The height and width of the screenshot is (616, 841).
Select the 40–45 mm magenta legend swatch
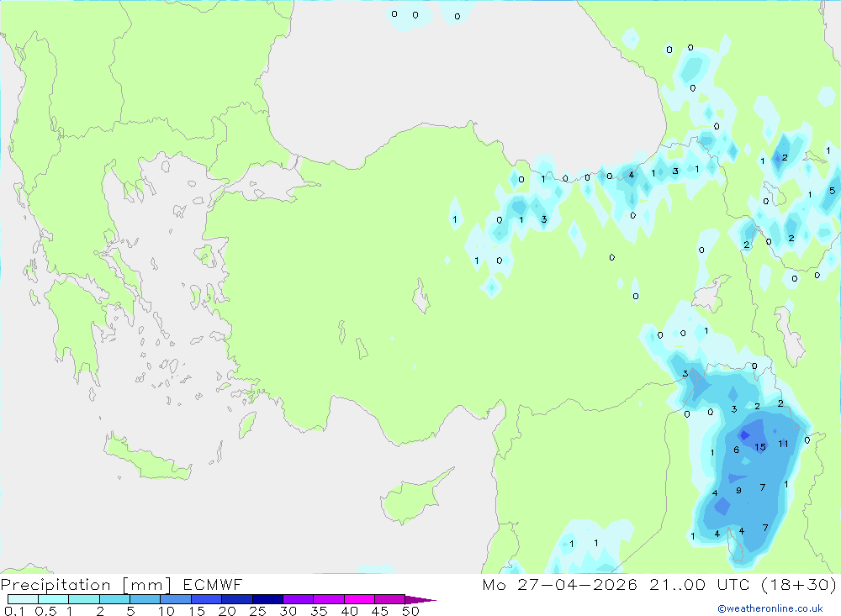pyautogui.click(x=359, y=599)
